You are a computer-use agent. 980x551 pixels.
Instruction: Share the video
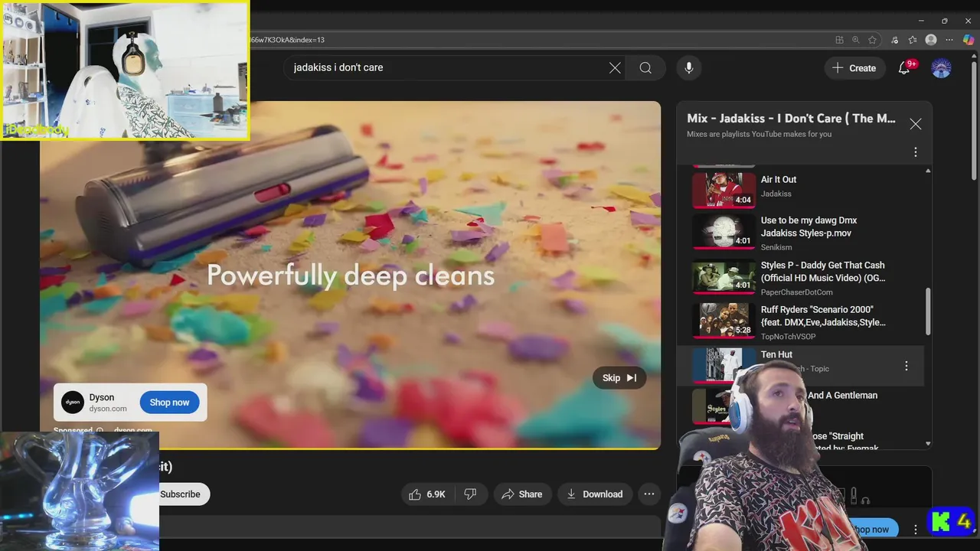click(x=521, y=494)
